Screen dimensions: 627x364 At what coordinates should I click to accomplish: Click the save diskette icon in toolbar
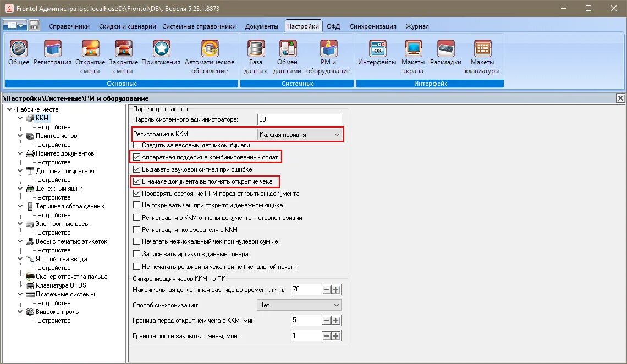pos(35,25)
